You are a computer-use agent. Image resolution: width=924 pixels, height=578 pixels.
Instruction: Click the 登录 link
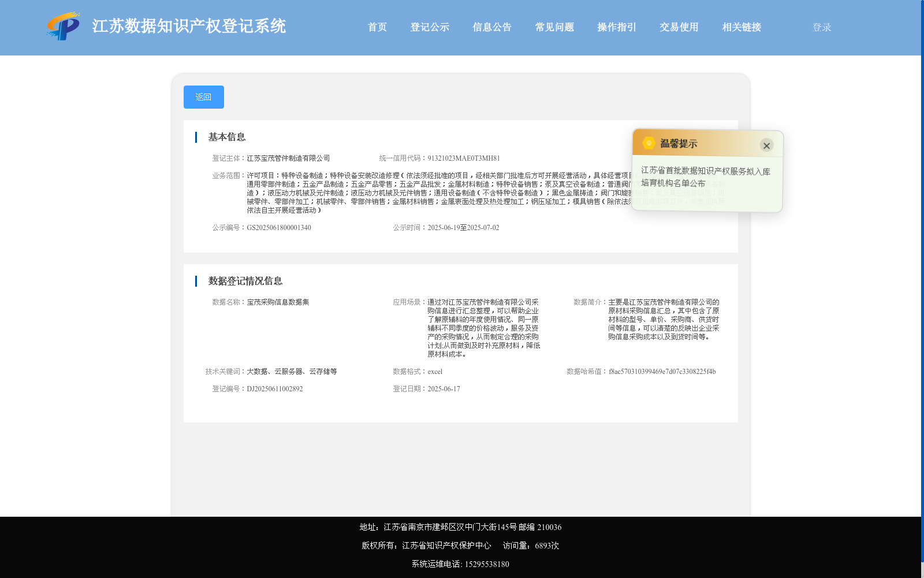coord(822,27)
